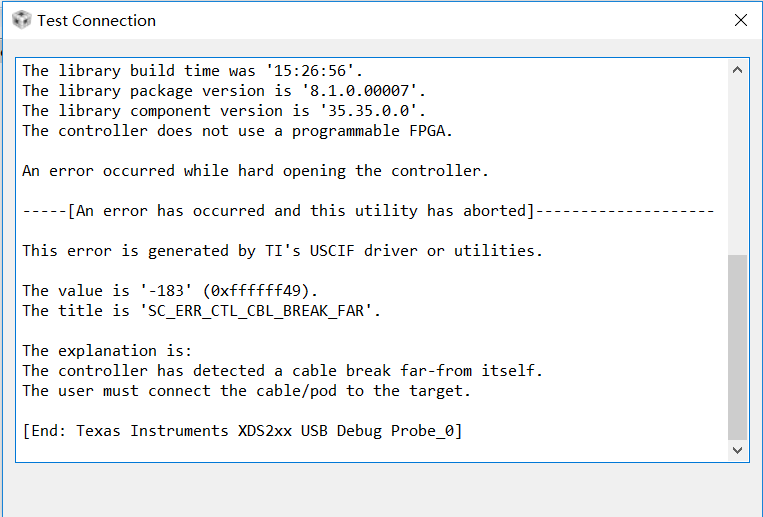The height and width of the screenshot is (517, 763).
Task: Click the scroll down arrow of the log
Action: (x=737, y=450)
